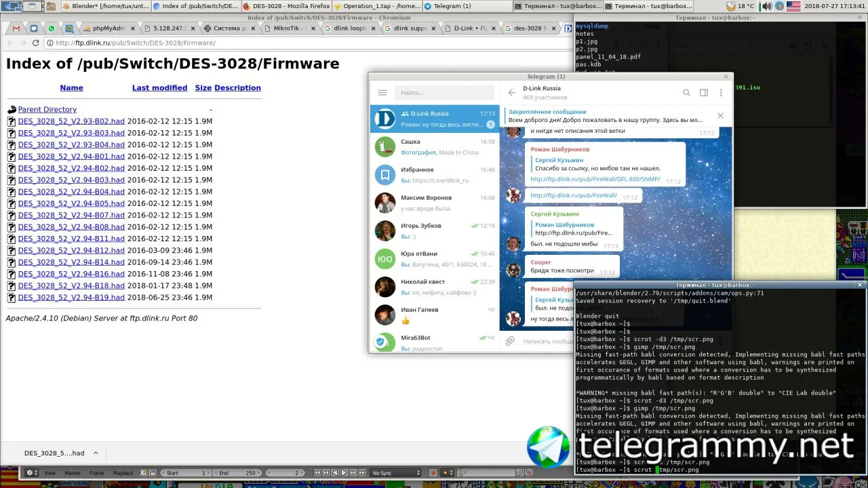Sort the listing by Description
Image resolution: width=868 pixels, height=488 pixels.
(x=237, y=88)
